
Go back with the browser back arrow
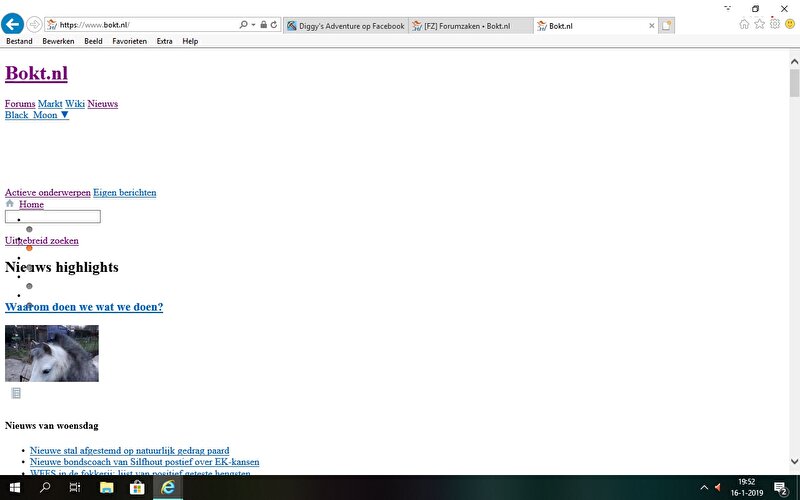click(12, 24)
